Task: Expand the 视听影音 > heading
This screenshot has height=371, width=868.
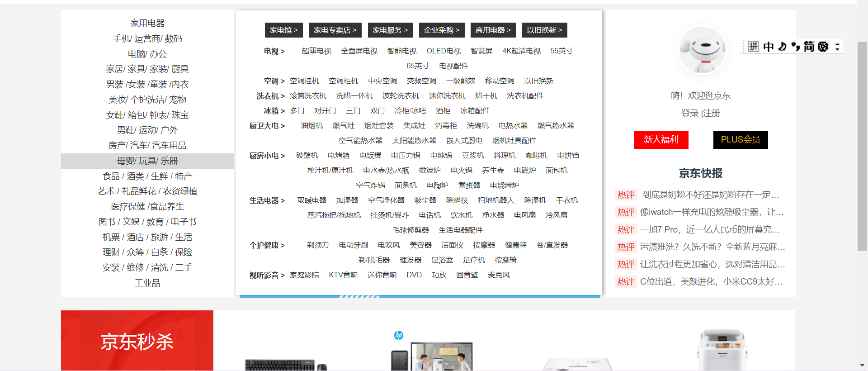Action: click(x=267, y=275)
